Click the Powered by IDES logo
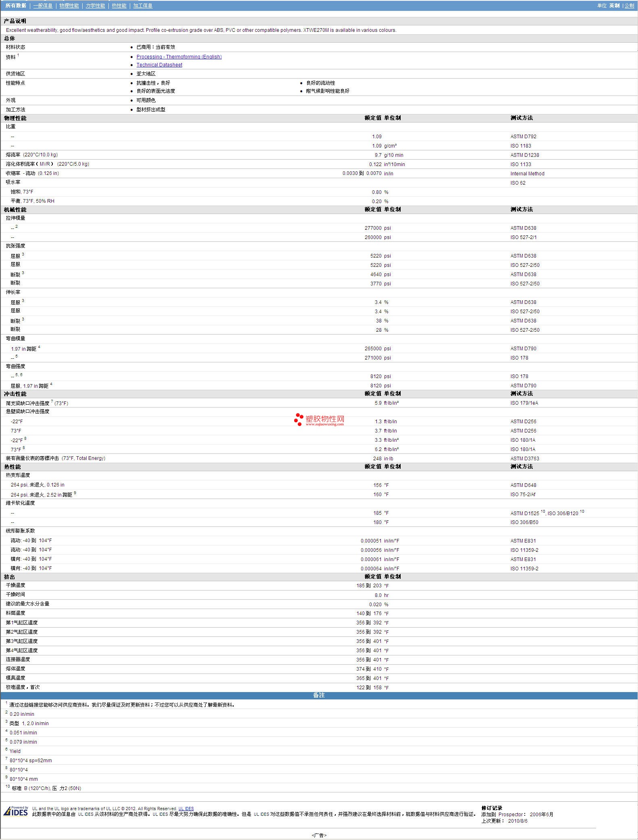This screenshot has height=840, width=638. pos(16,811)
